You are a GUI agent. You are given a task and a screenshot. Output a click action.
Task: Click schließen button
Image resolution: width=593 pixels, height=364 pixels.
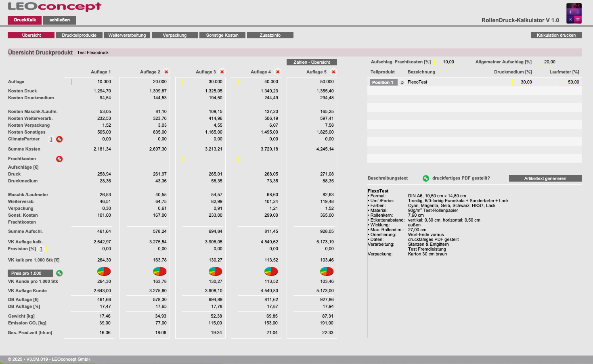60,20
